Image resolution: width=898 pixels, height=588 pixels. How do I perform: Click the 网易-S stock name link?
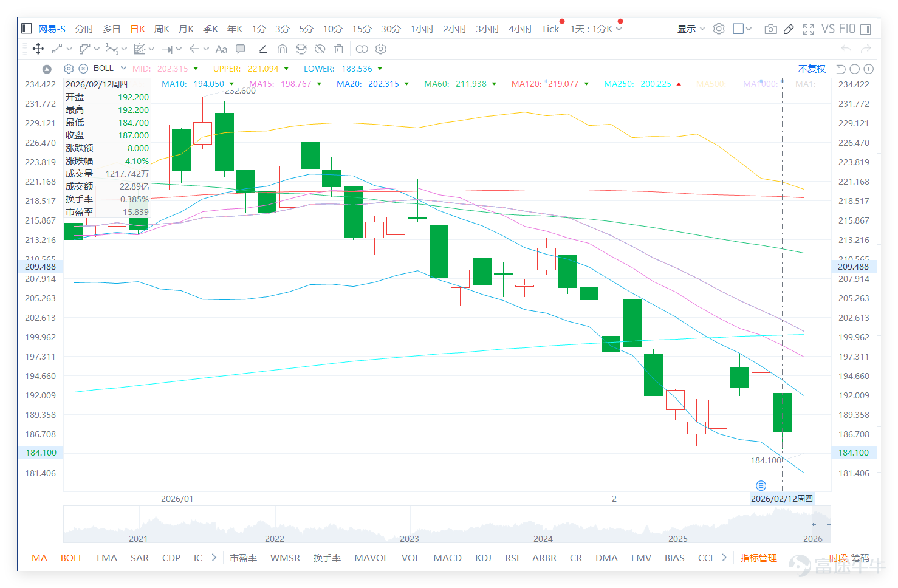pos(52,29)
